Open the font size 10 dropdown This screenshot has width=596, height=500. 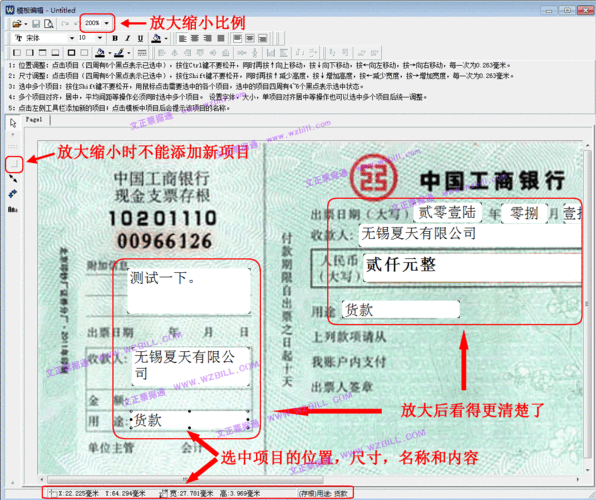(x=100, y=38)
